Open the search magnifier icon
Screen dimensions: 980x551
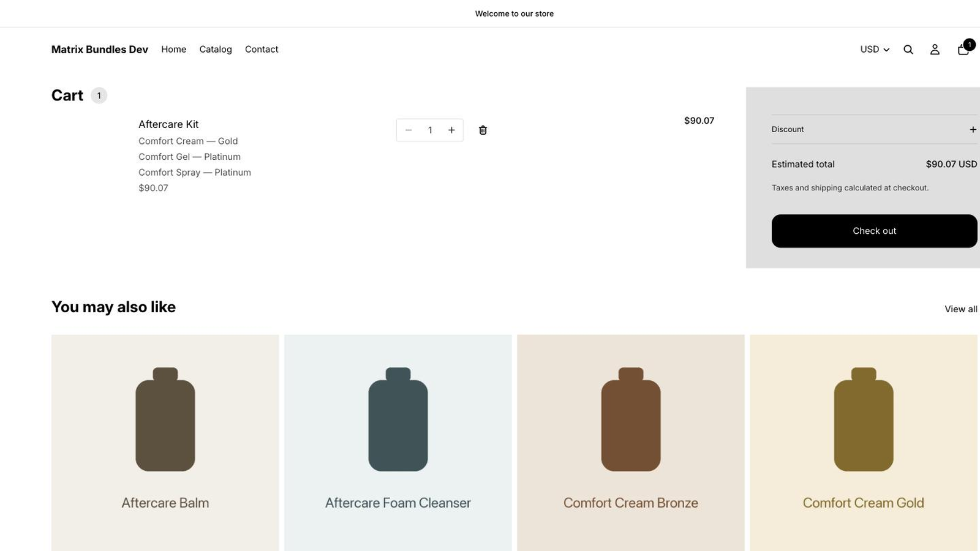tap(908, 50)
